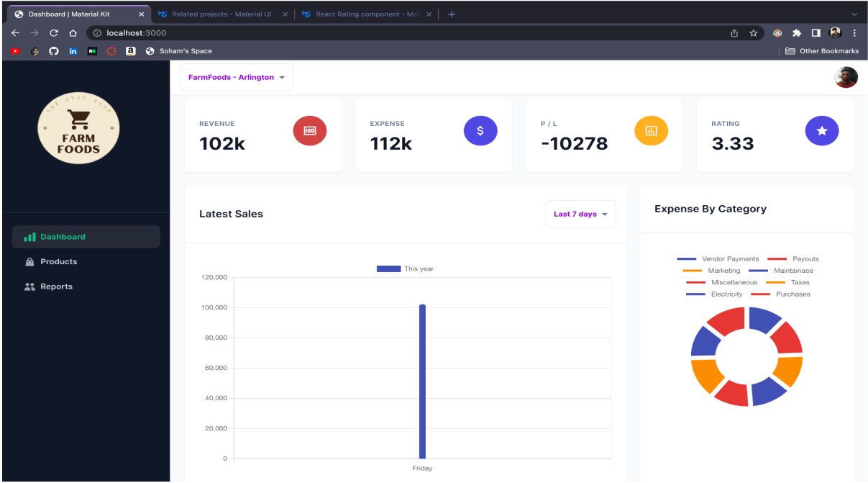Screen dimensions: 868x483
Task: Close the React Rating component tab
Action: [429, 14]
